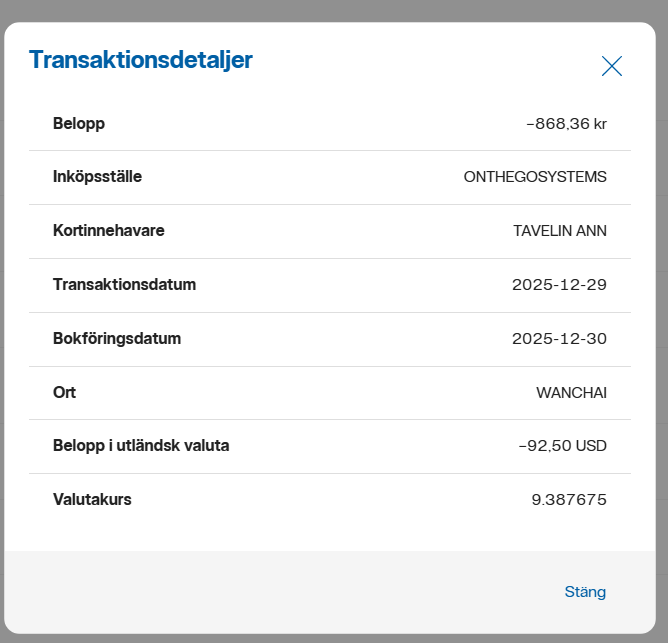Select the 2025-12-30 booking date

click(x=559, y=339)
